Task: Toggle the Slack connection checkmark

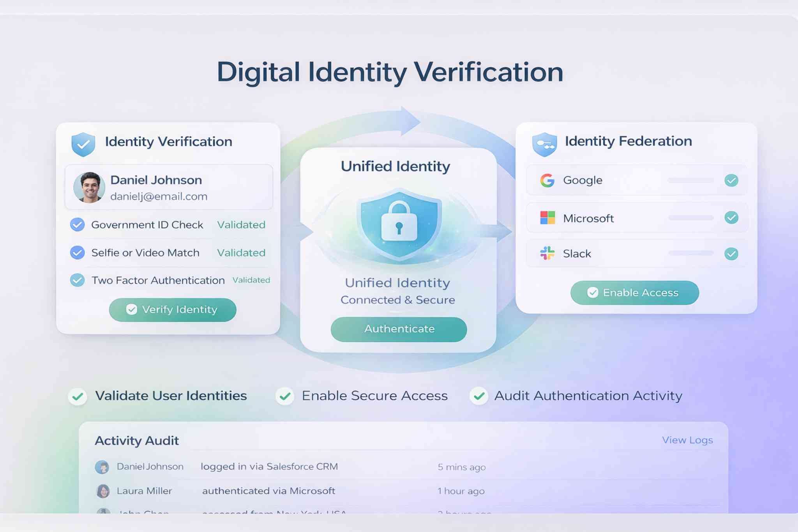Action: (x=731, y=253)
